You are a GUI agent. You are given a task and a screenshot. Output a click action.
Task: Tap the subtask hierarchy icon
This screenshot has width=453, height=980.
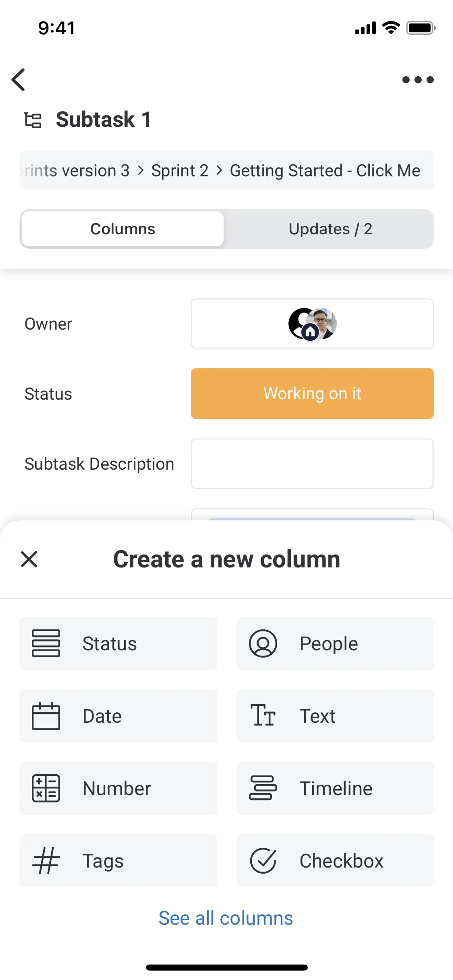(x=33, y=120)
